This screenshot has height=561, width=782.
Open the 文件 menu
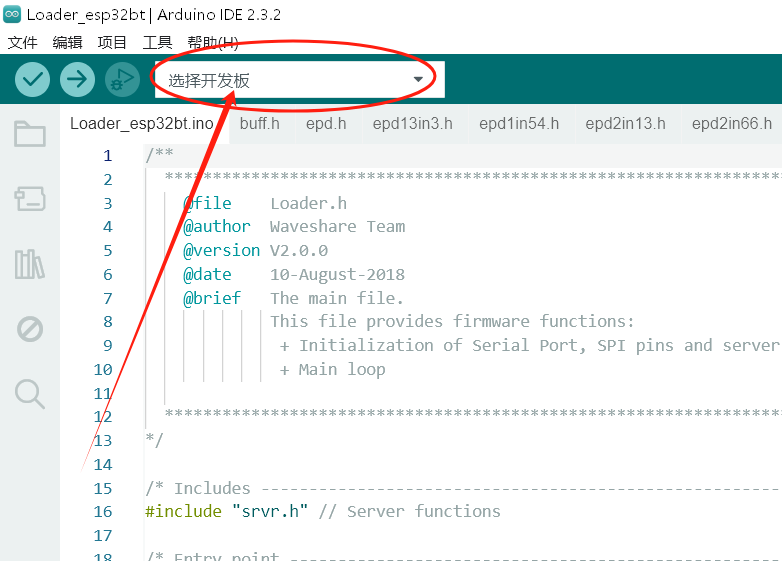tap(22, 42)
